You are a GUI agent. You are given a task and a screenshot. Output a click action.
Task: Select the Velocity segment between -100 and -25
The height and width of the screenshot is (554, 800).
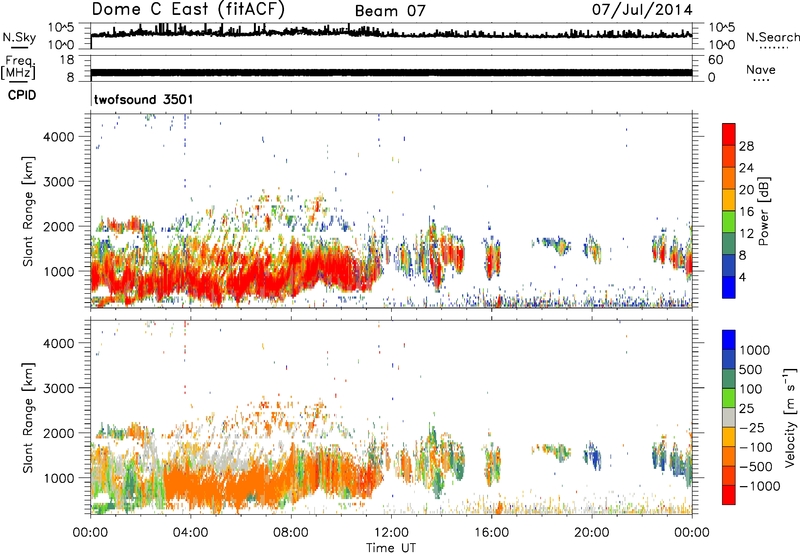(x=729, y=437)
